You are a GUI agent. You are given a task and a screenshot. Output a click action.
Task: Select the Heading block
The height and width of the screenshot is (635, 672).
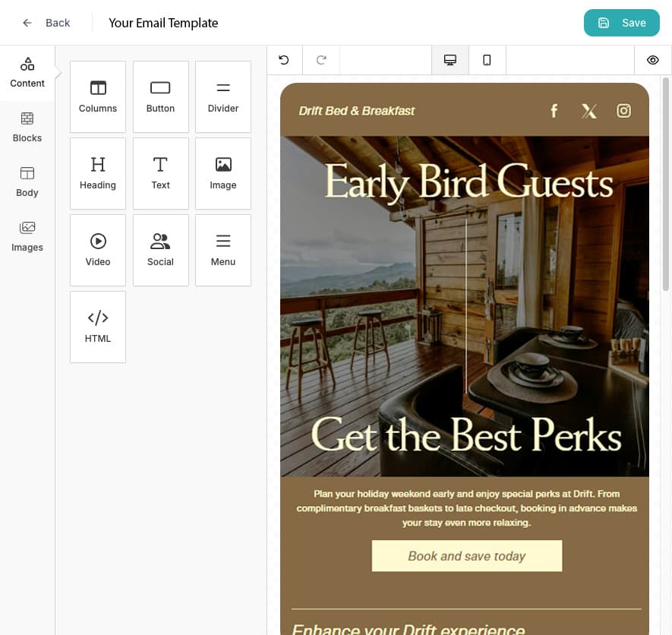97,173
